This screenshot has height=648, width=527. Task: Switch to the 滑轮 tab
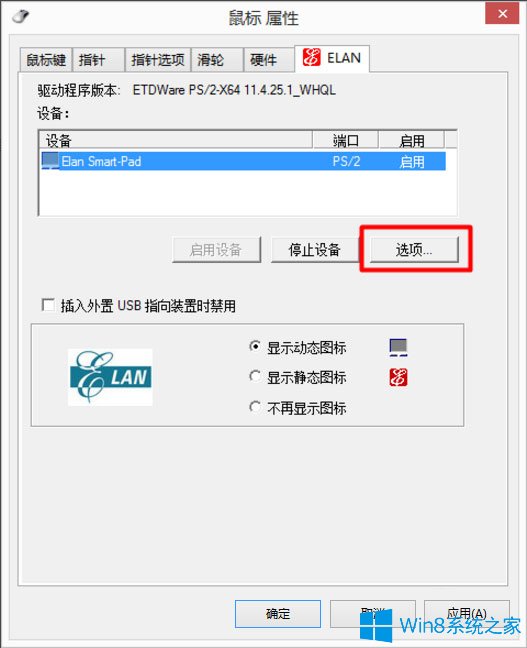217,60
